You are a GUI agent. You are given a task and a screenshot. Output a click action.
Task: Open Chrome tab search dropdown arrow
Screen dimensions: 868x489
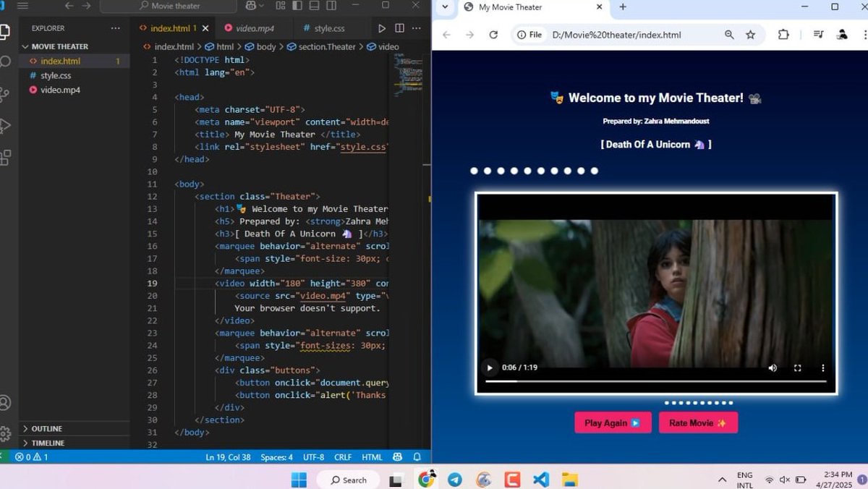click(x=445, y=7)
